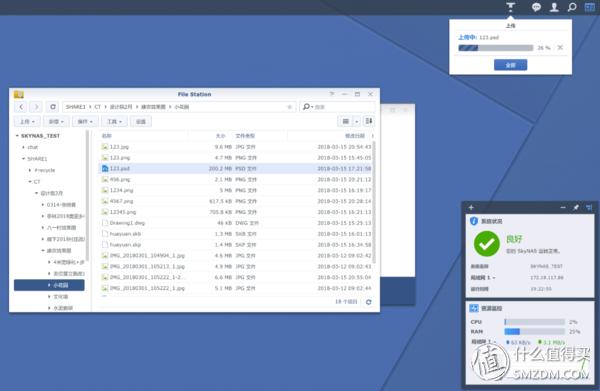Minimize the widgets panel
Viewport: 600px width, 391px height.
click(562, 207)
